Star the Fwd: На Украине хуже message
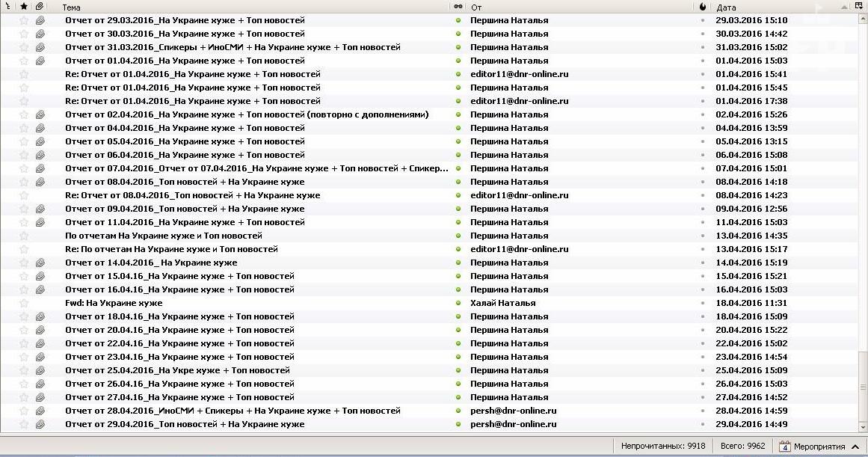Image resolution: width=868 pixels, height=457 pixels. 24,303
